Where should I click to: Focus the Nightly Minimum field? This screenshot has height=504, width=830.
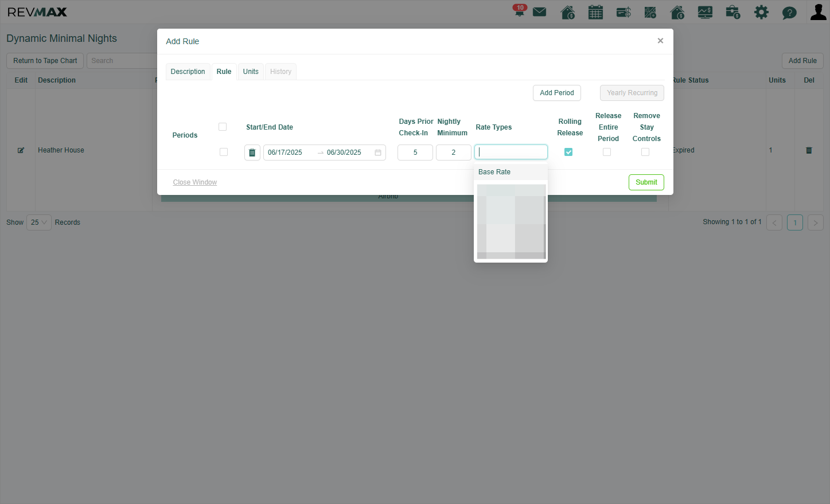[x=454, y=153]
